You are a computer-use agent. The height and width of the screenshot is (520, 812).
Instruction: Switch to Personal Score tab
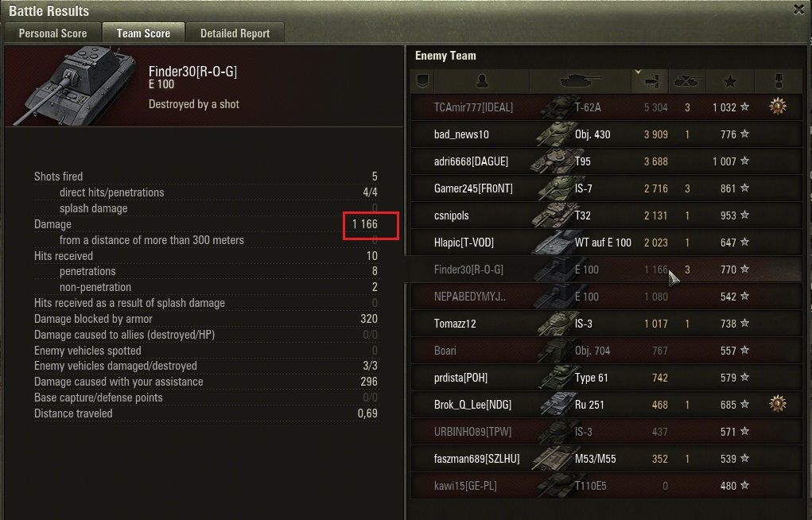(52, 33)
